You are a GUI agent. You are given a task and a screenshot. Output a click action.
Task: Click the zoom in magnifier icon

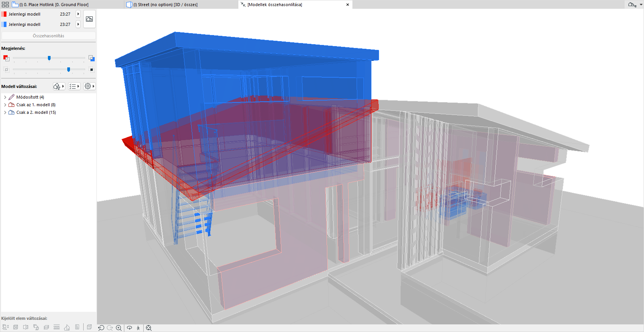[119, 328]
